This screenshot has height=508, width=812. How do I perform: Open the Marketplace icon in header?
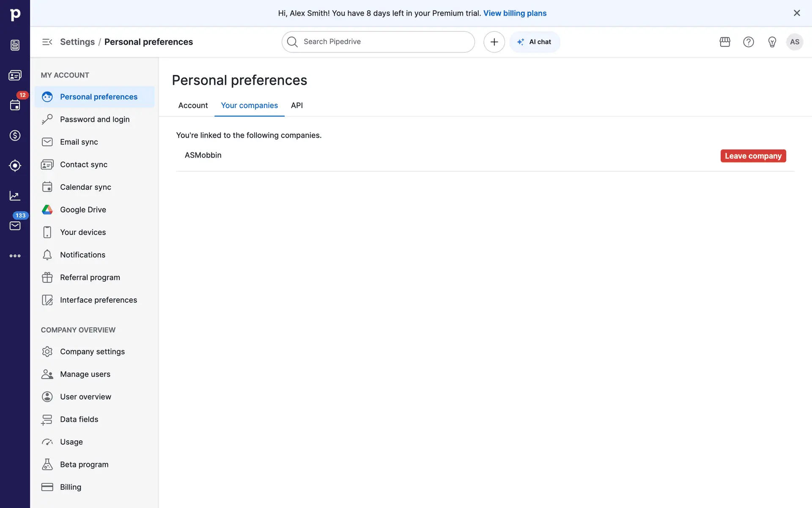725,42
